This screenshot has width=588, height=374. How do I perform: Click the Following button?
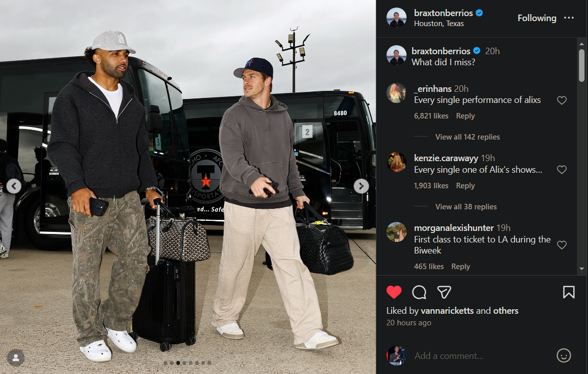tap(537, 18)
